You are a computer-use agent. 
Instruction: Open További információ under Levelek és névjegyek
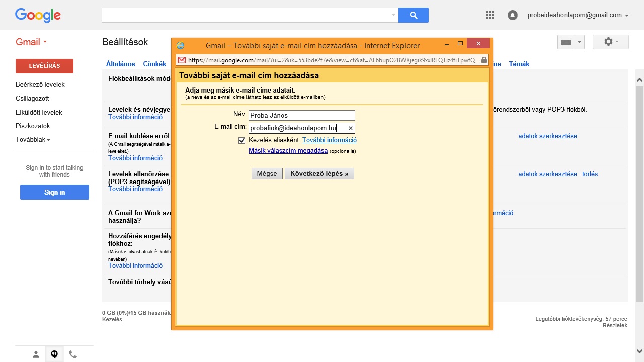[x=135, y=117]
